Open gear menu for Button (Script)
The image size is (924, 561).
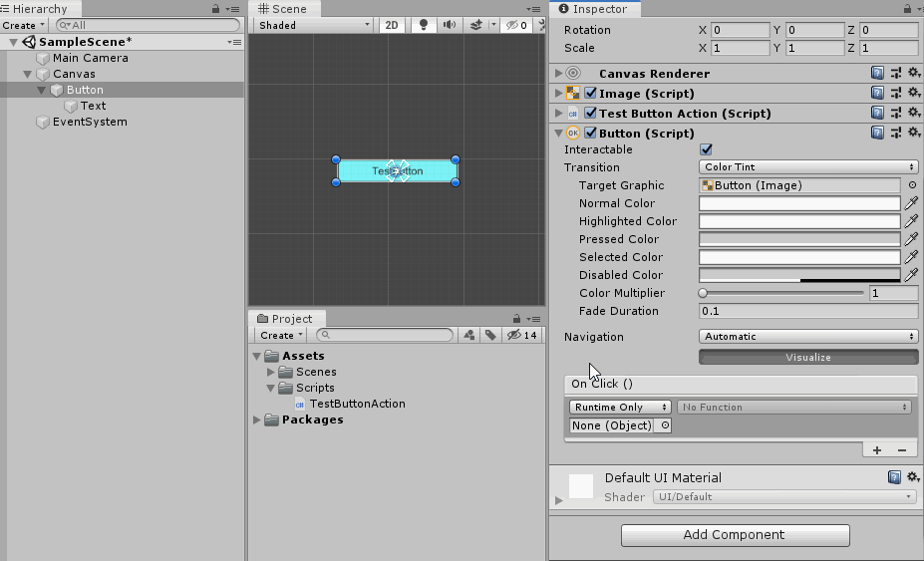[x=913, y=134]
